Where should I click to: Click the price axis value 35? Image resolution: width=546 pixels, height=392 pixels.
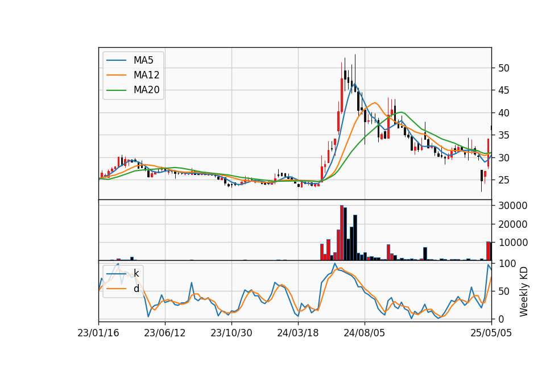[503, 135]
